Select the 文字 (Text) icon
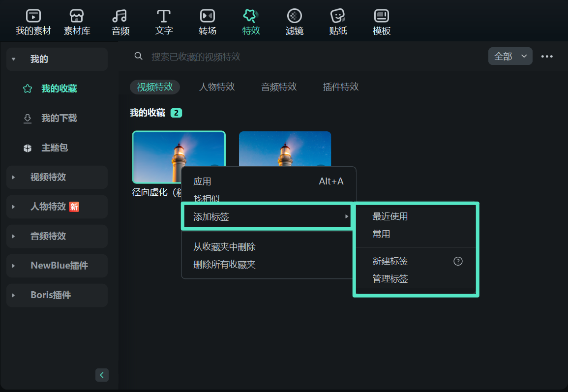 (164, 21)
